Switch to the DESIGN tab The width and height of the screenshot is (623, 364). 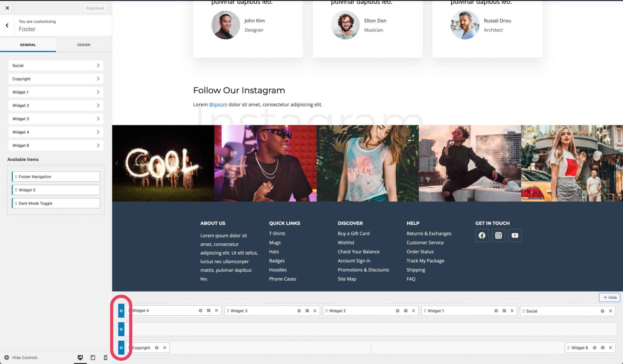[x=84, y=45]
